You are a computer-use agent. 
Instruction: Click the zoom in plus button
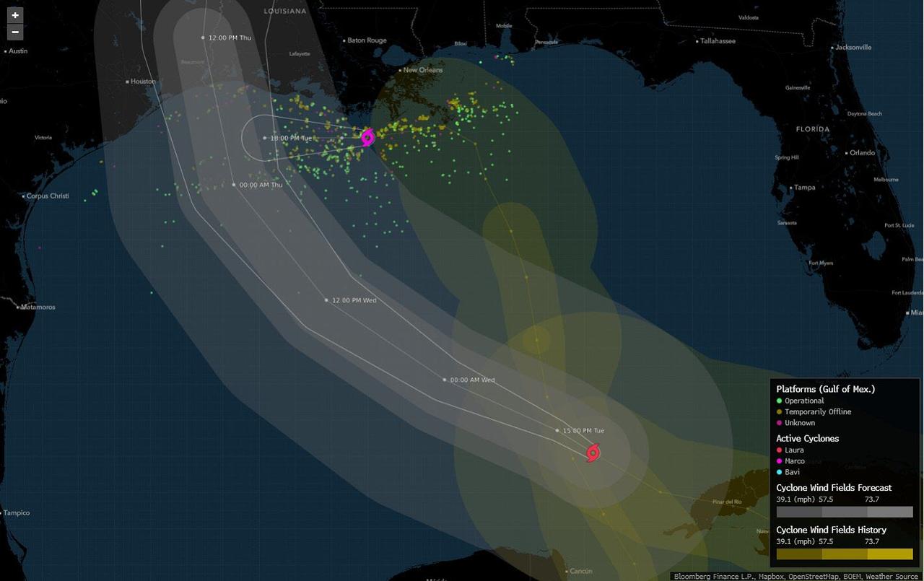click(15, 15)
